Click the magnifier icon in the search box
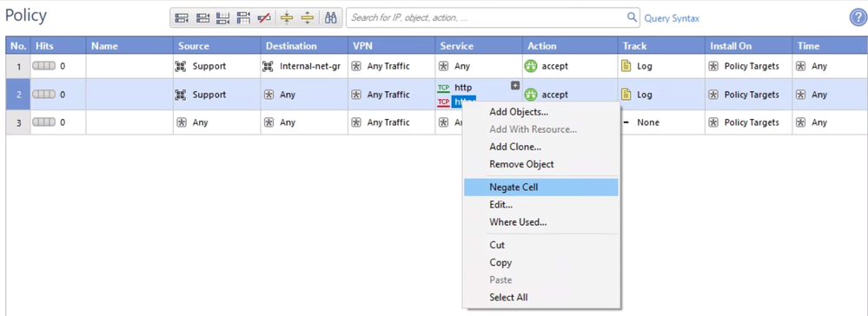 click(x=632, y=17)
